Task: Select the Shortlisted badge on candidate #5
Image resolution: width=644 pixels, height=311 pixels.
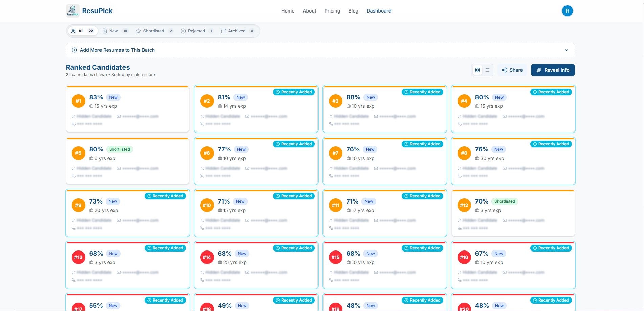Action: pyautogui.click(x=119, y=149)
